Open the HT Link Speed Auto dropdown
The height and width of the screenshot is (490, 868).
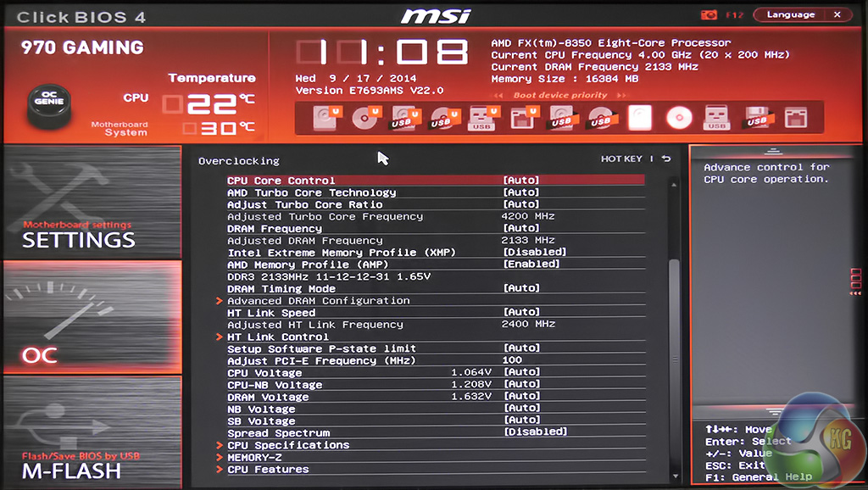click(521, 312)
